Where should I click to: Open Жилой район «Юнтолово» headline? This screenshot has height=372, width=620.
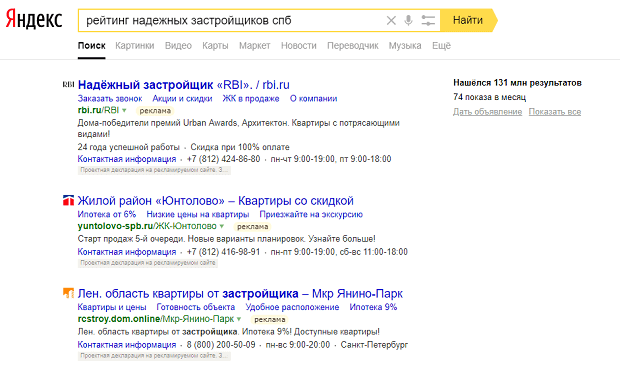point(215,201)
